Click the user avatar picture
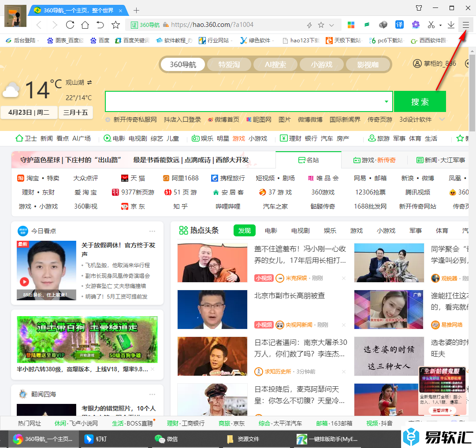This screenshot has height=448, width=476. (x=15, y=16)
